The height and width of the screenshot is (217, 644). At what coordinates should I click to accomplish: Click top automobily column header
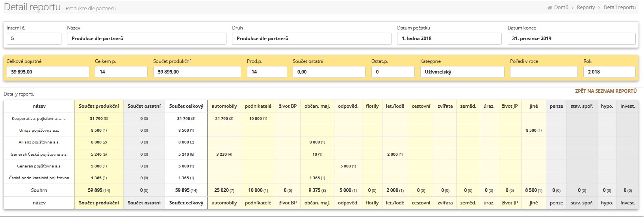[x=224, y=106]
